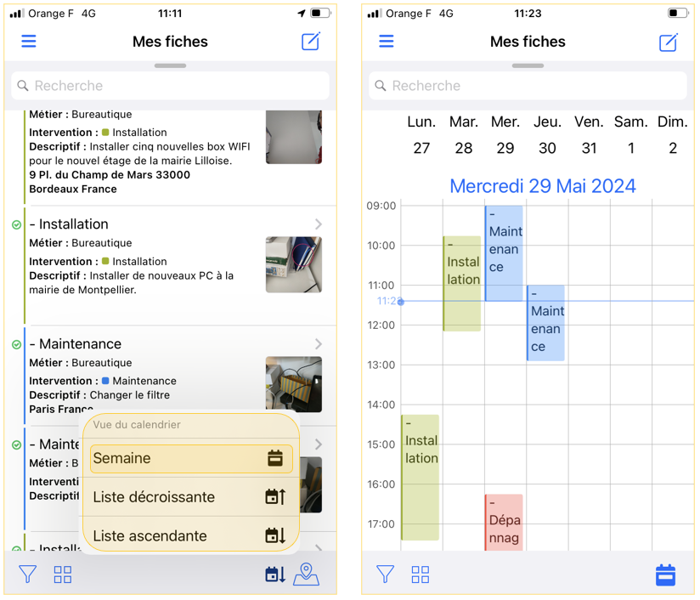This screenshot has width=700, height=600.
Task: Choose Liste ascendante option
Action: (191, 536)
